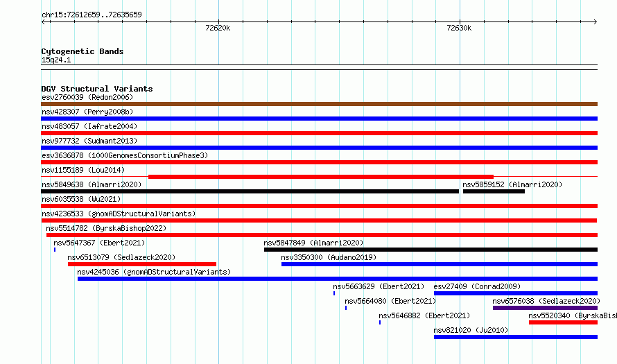Open the nsv483057 (Iafrate2004) label
The width and height of the screenshot is (617, 364).
pos(89,126)
